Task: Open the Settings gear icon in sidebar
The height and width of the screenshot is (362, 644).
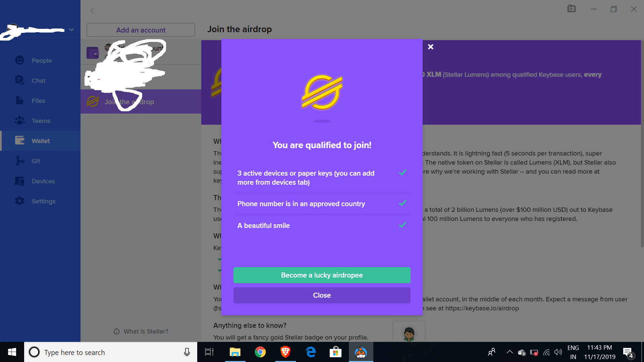Action: (19, 201)
